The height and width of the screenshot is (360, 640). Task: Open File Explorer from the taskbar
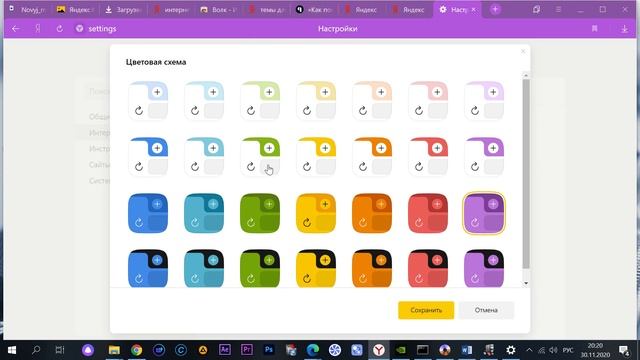coord(114,350)
